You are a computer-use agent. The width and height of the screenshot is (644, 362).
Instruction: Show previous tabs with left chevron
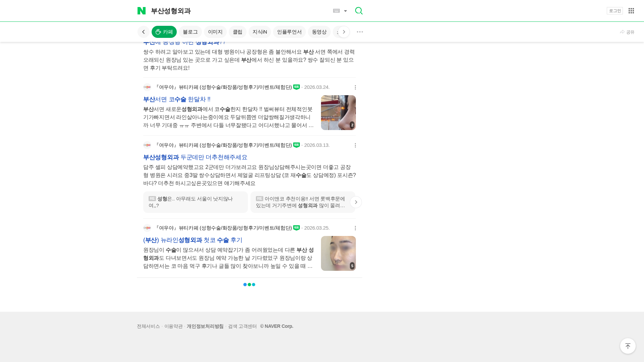[143, 32]
